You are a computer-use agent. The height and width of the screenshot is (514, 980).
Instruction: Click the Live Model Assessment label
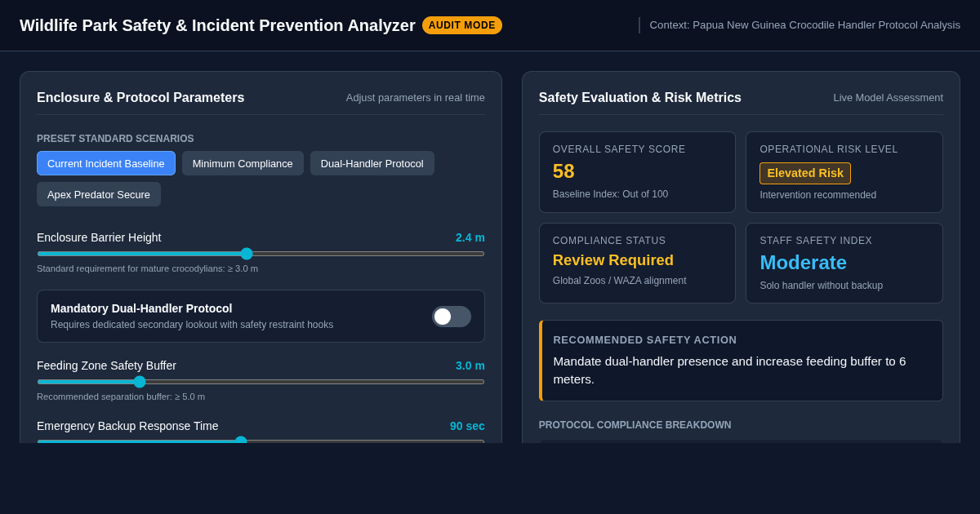point(888,98)
